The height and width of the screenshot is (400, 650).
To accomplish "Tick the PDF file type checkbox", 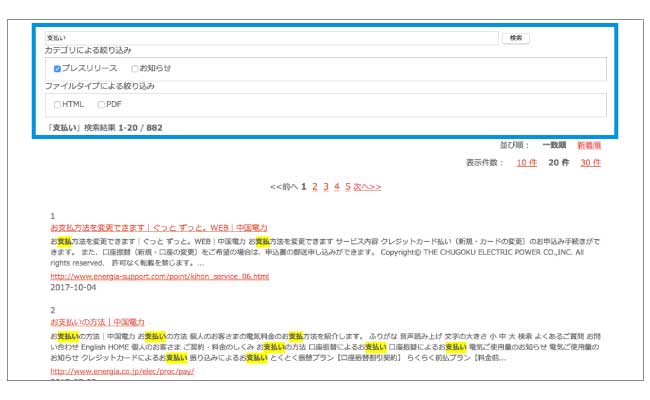I will tap(102, 104).
